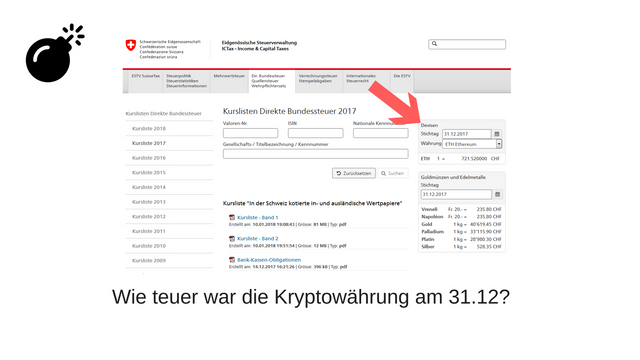Focus the ISIN input field
The width and height of the screenshot is (640, 360).
point(316,133)
